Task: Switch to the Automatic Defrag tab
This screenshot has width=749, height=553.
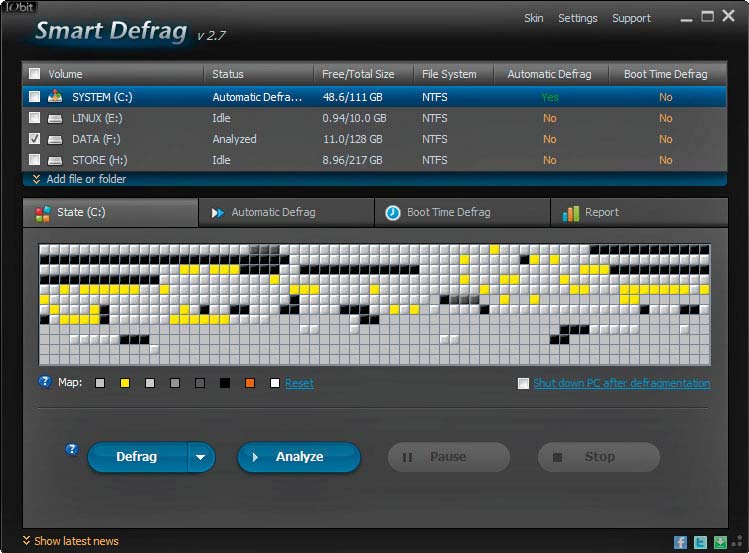Action: pos(286,213)
